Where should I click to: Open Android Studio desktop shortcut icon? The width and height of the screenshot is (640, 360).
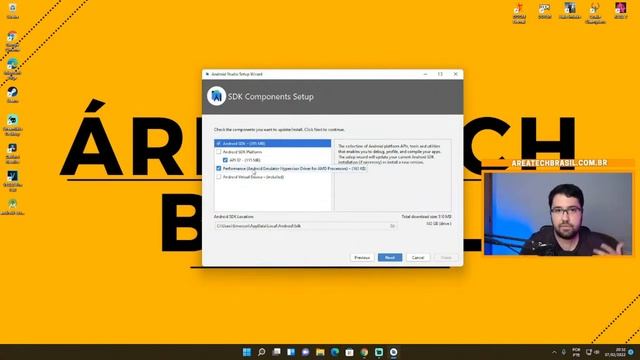(x=13, y=207)
